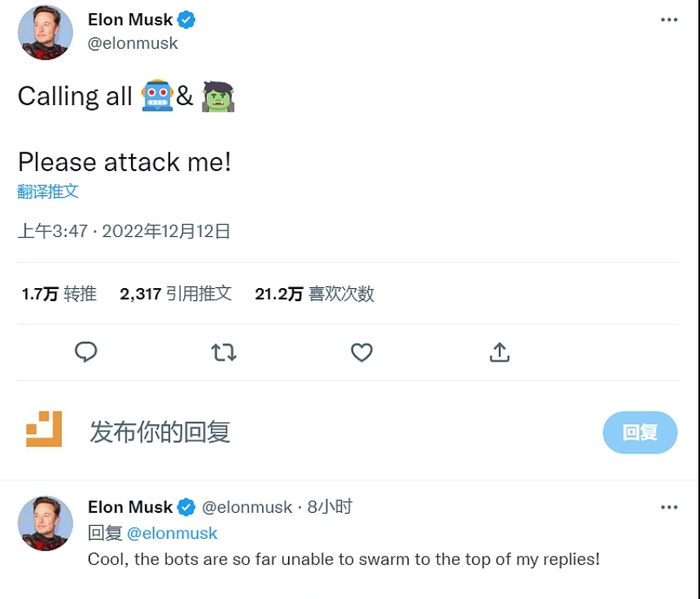The width and height of the screenshot is (700, 599).
Task: Click the reply speech bubble icon
Action: 85,352
